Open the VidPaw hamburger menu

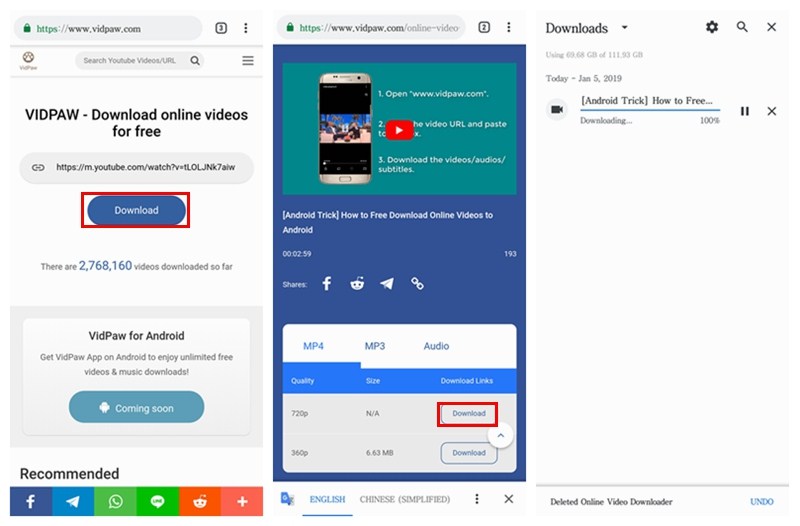pos(248,61)
